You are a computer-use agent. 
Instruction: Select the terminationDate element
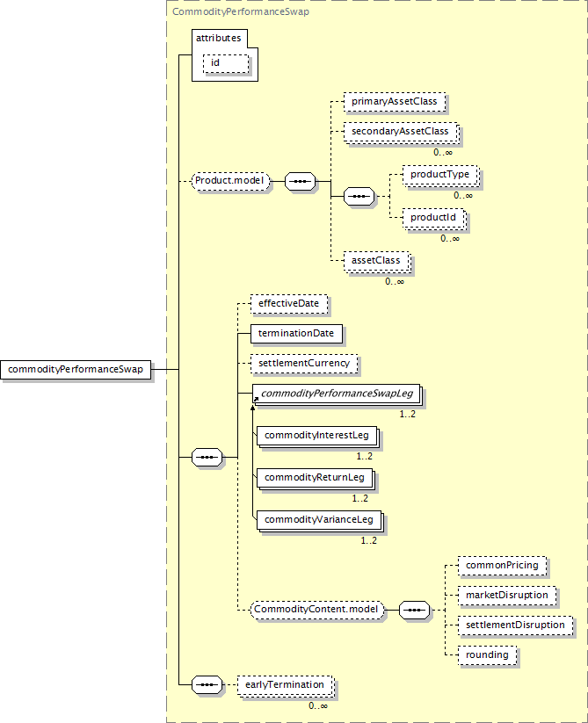(x=296, y=334)
